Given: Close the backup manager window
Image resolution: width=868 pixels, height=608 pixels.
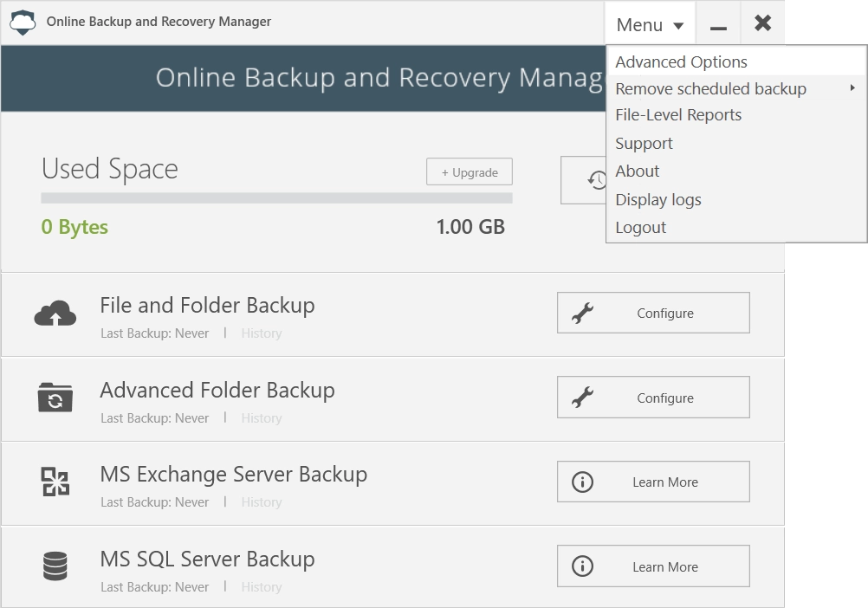Looking at the screenshot, I should point(763,23).
